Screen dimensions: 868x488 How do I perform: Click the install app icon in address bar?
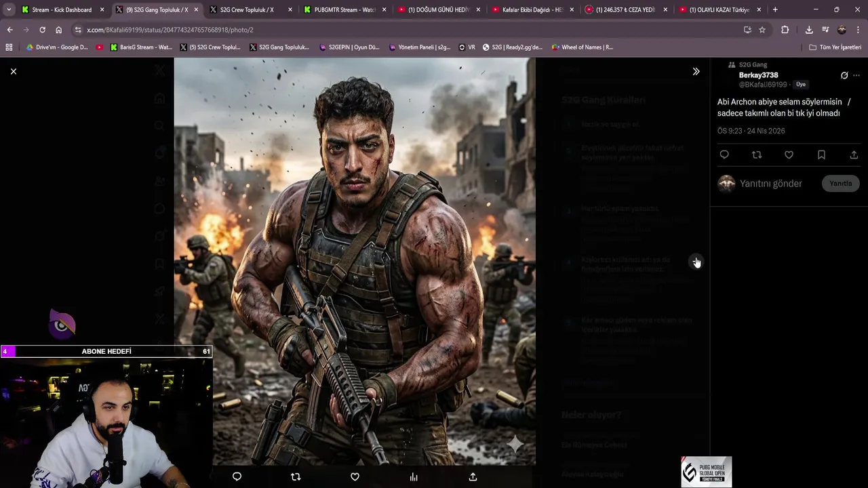coord(747,30)
